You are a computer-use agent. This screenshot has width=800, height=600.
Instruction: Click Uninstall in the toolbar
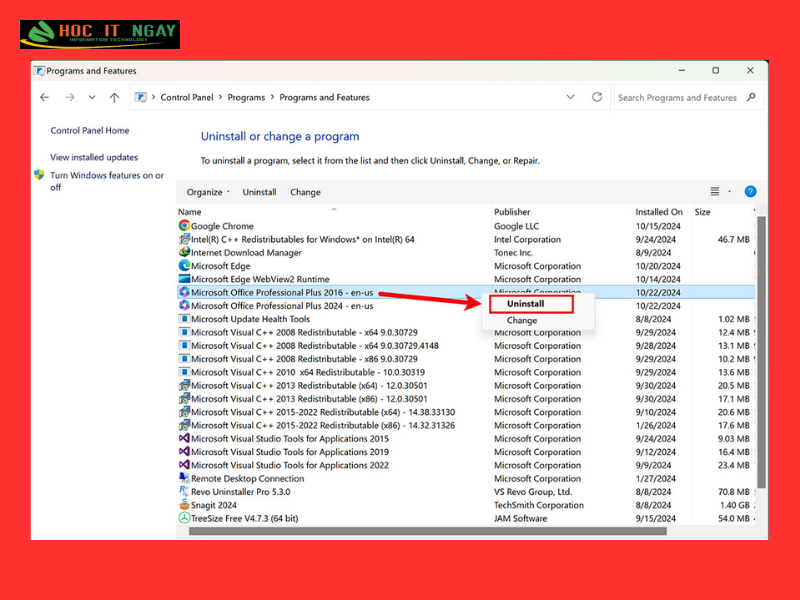click(259, 192)
